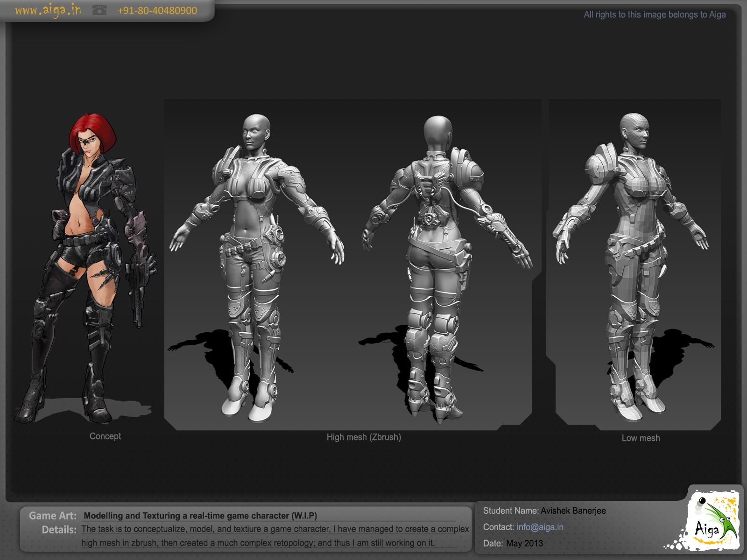Open the low mesh wireframe render
747x560 pixels.
click(633, 267)
